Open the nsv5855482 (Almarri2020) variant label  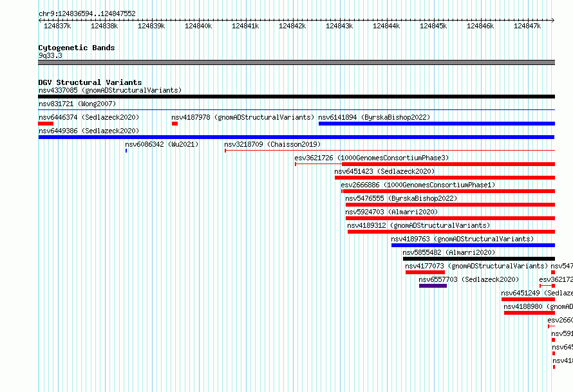coord(449,252)
